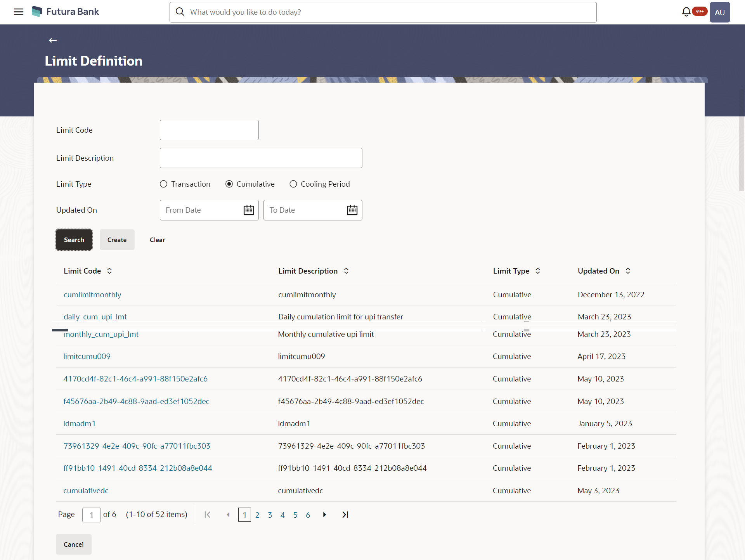The height and width of the screenshot is (560, 745).
Task: Click the notification bell icon
Action: [x=686, y=12]
